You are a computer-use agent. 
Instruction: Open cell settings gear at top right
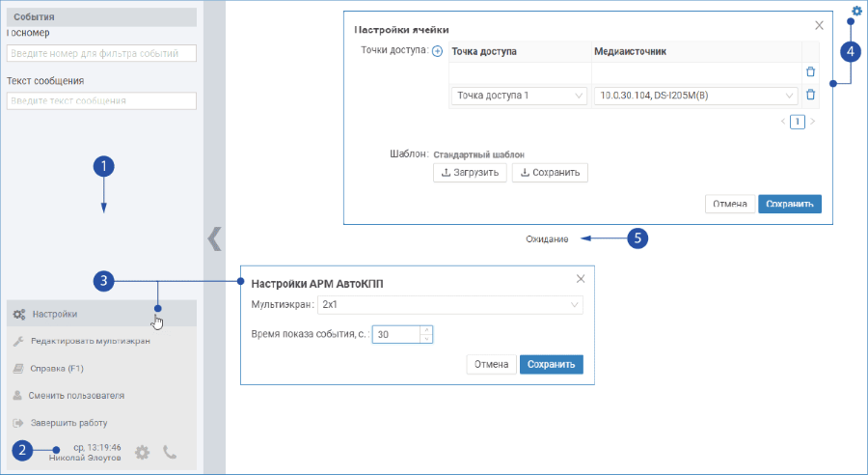tap(856, 11)
